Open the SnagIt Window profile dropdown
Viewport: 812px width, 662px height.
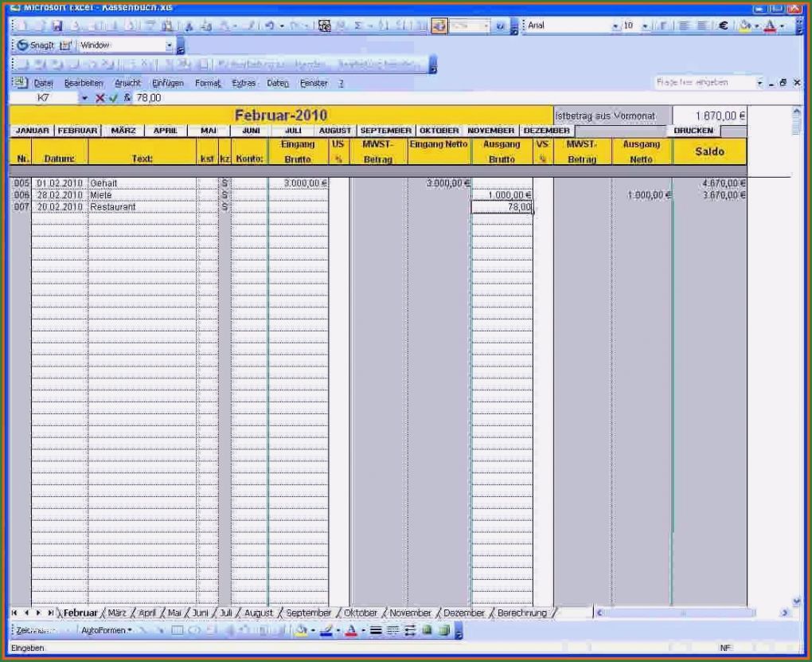point(170,45)
